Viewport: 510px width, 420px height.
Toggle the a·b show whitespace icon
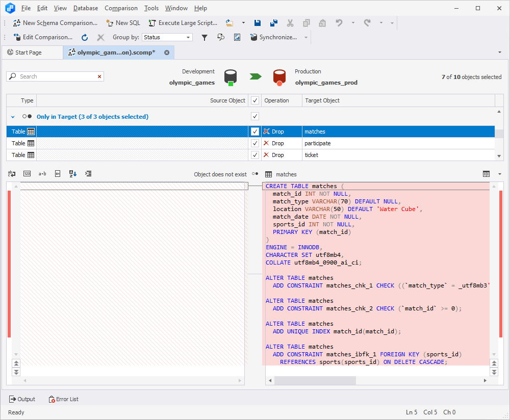click(42, 174)
